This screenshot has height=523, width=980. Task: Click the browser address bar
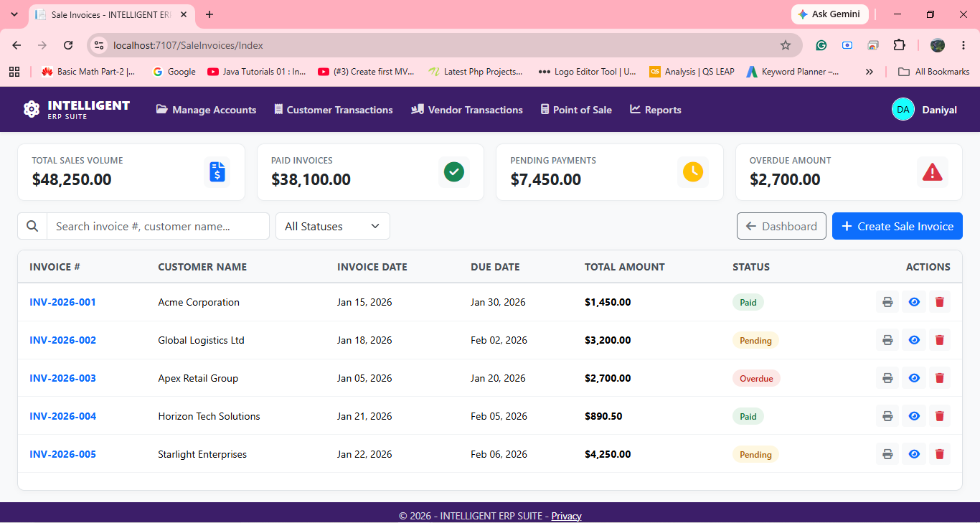(x=445, y=45)
